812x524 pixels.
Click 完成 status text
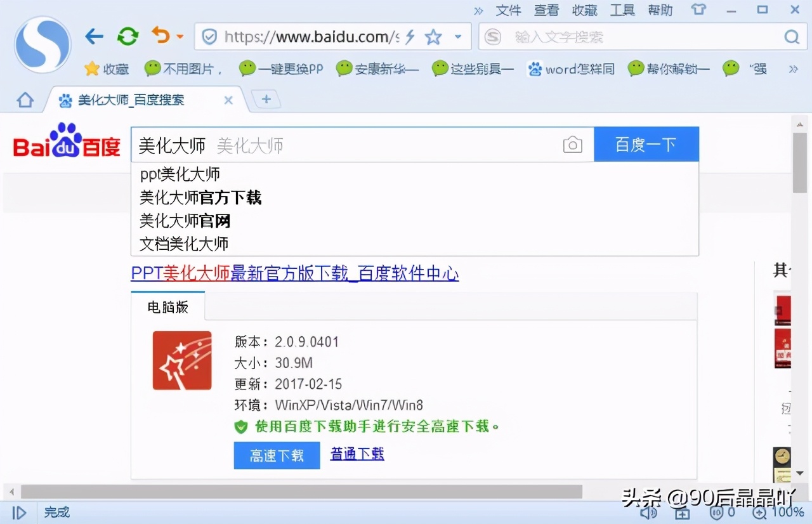(57, 512)
